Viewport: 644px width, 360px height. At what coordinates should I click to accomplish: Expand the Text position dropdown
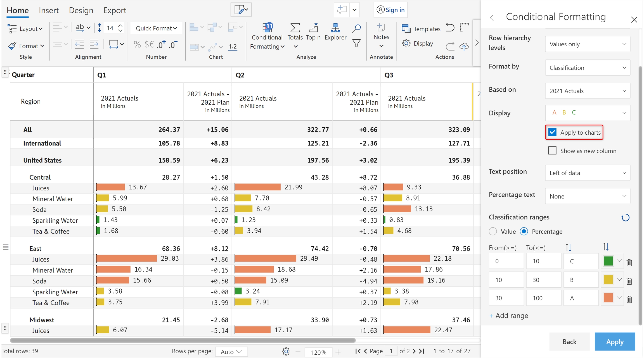pyautogui.click(x=587, y=173)
